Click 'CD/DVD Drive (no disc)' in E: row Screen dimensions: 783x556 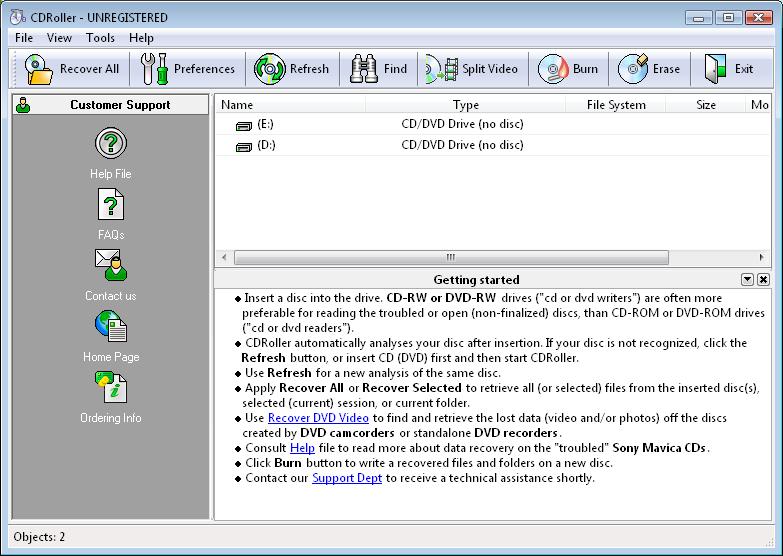pyautogui.click(x=462, y=124)
